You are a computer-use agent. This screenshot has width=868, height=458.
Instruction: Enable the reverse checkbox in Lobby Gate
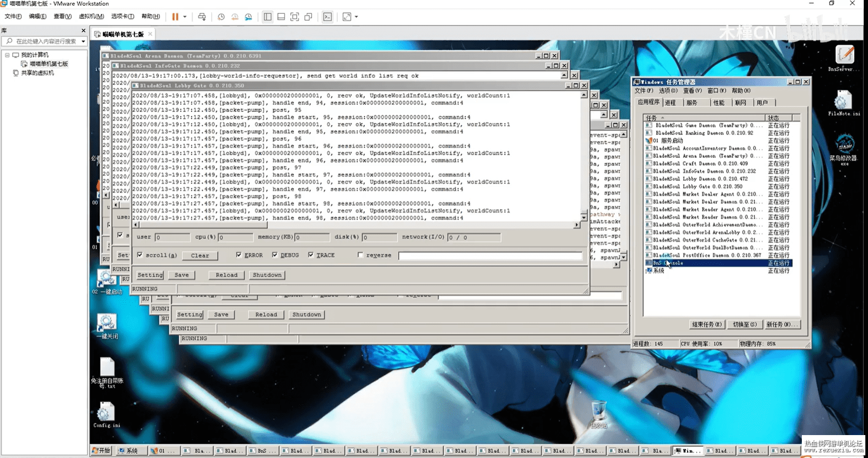(361, 255)
